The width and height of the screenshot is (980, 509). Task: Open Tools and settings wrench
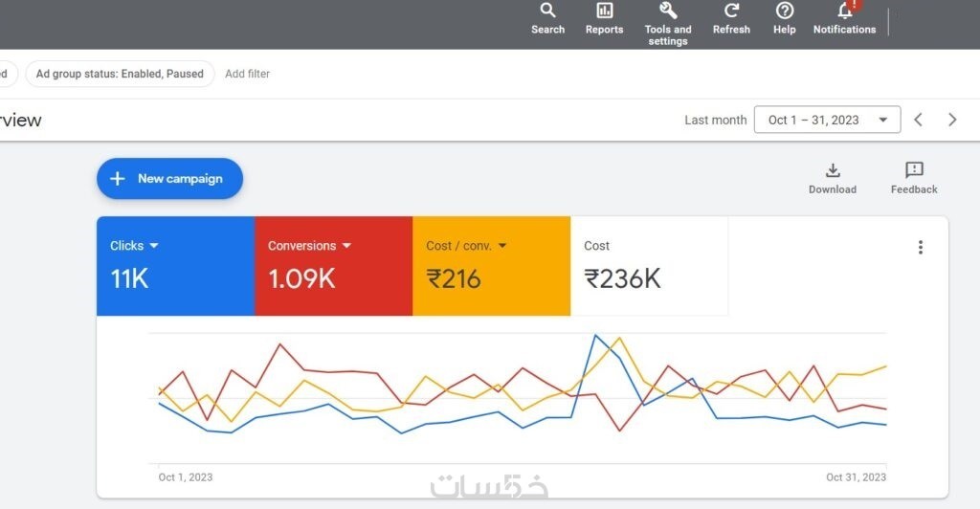[x=667, y=24]
